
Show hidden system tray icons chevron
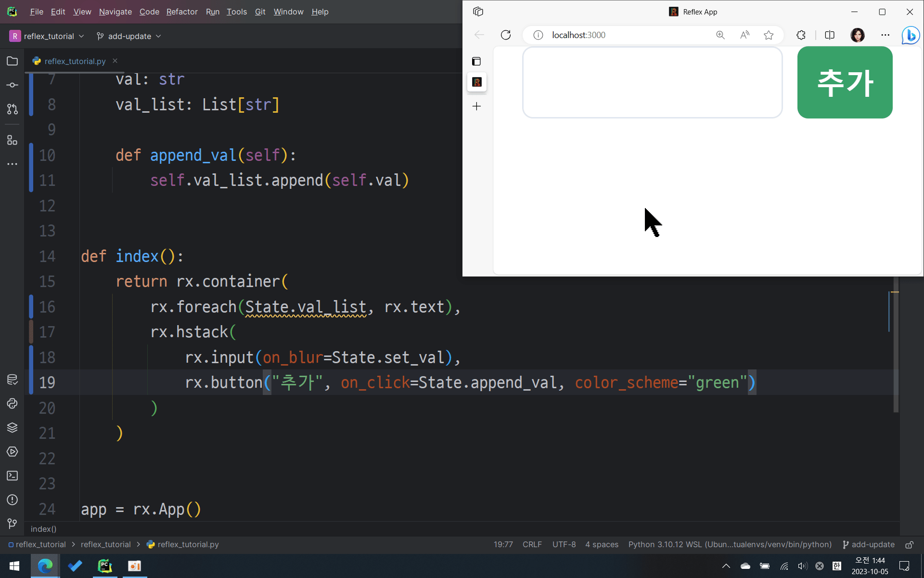(x=726, y=566)
